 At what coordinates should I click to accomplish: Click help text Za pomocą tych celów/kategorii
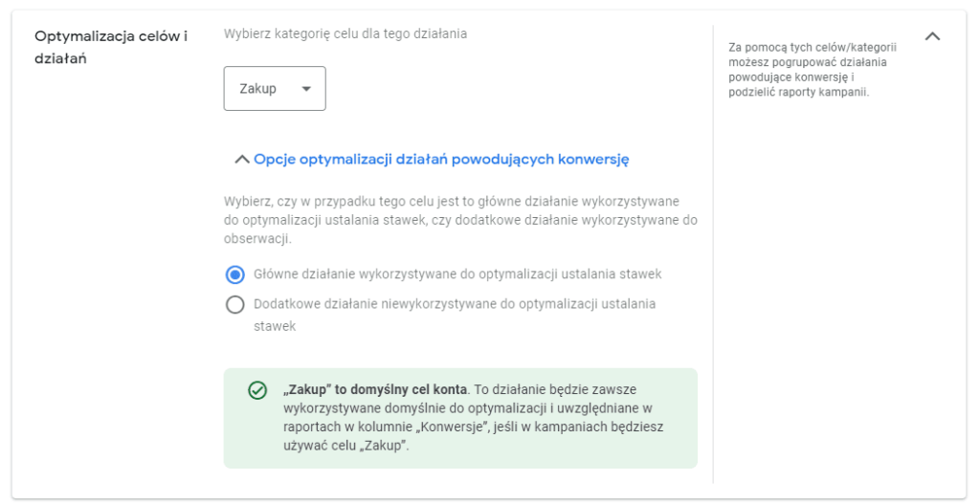813,69
